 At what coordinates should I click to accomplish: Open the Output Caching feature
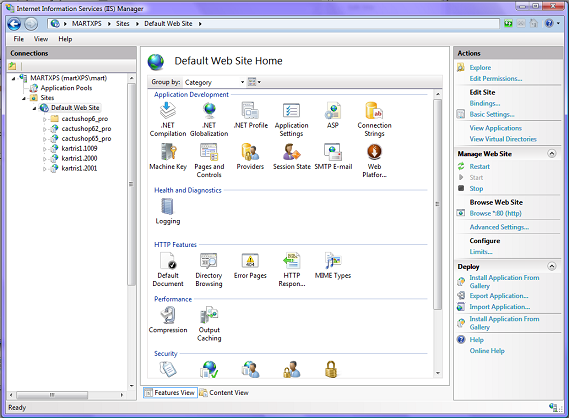(209, 324)
